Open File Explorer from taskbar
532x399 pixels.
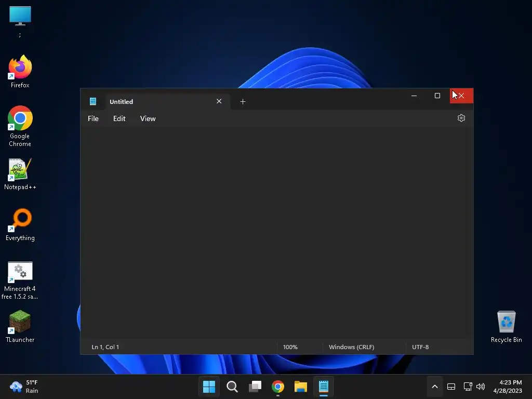tap(301, 387)
